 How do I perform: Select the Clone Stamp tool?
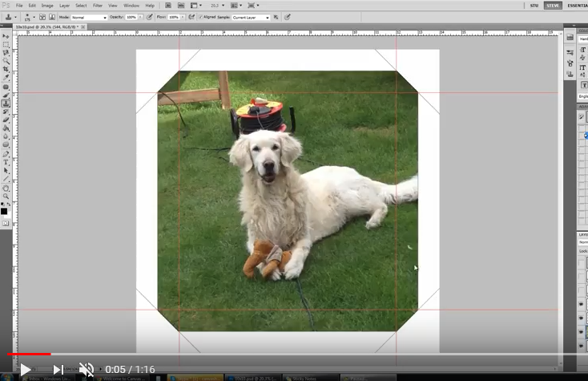(6, 103)
